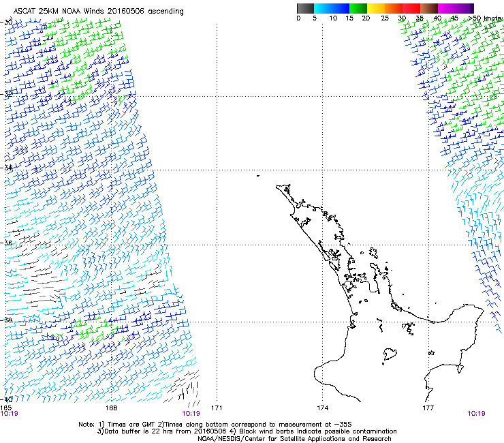
Task: Click the legend label '5'
Action: coord(315,18)
